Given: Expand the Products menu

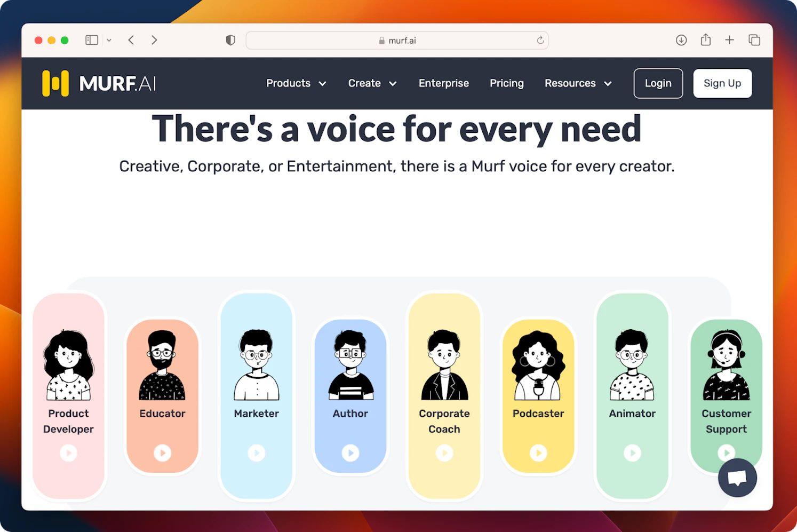Looking at the screenshot, I should tap(296, 83).
